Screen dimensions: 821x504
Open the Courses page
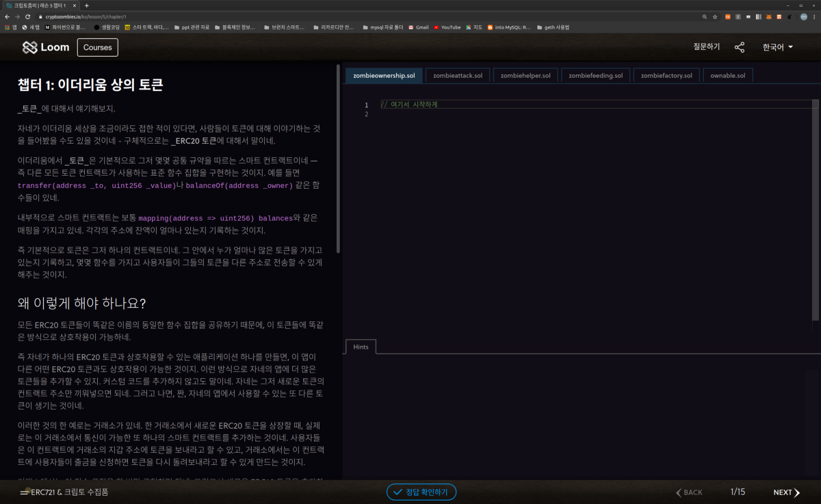(x=98, y=47)
